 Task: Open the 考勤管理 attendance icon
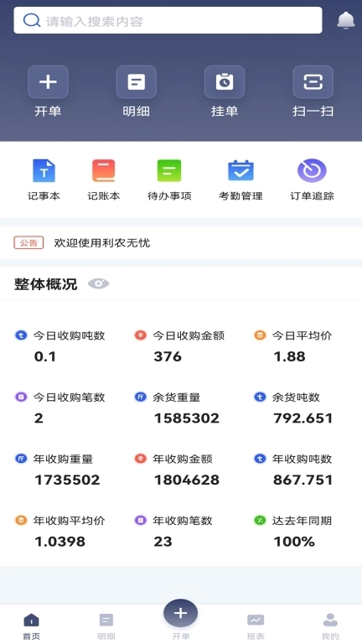click(x=240, y=170)
